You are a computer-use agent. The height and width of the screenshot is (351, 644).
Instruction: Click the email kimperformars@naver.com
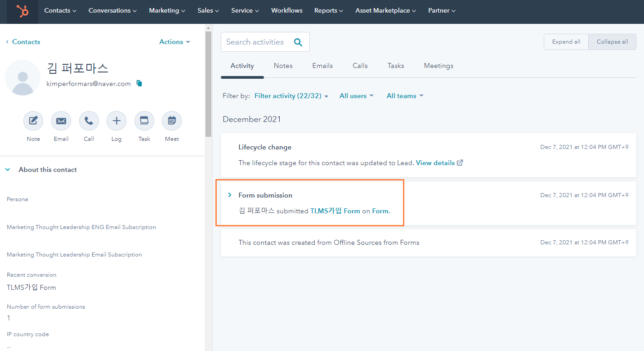89,84
